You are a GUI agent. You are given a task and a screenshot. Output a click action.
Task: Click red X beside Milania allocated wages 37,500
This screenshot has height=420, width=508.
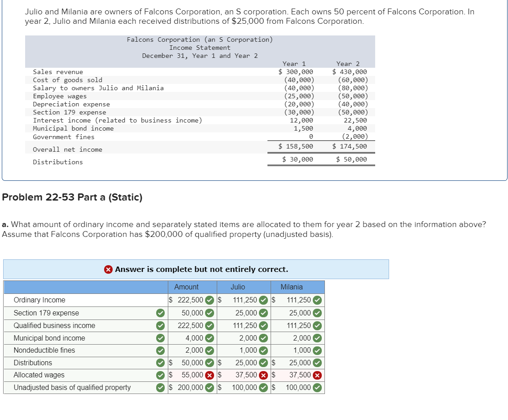click(x=318, y=375)
